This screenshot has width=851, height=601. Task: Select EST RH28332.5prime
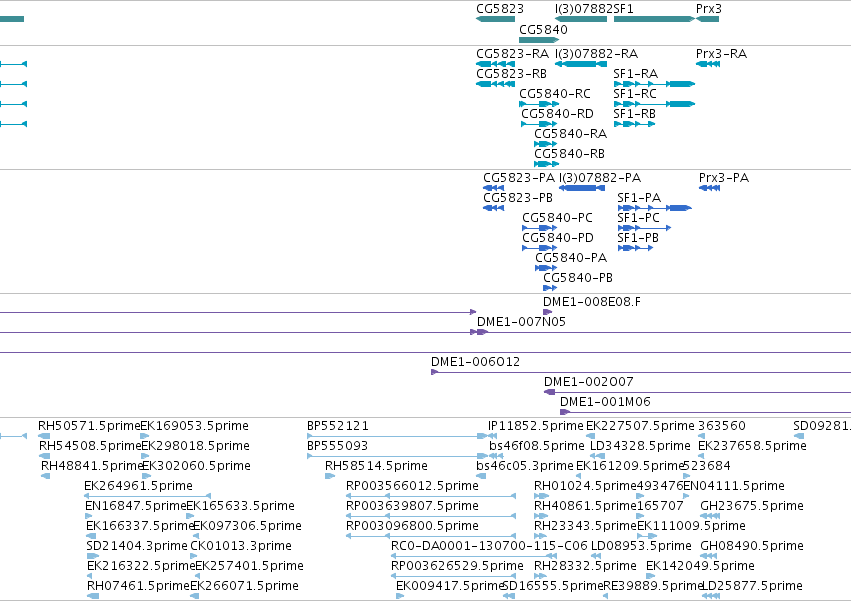click(541, 577)
